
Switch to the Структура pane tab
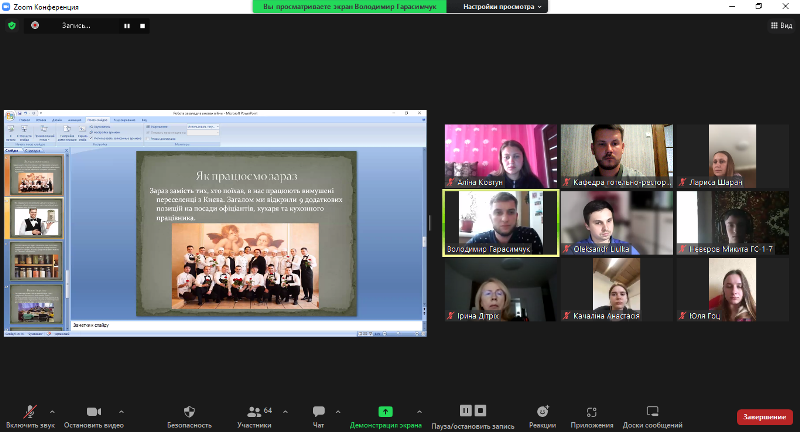[33, 150]
